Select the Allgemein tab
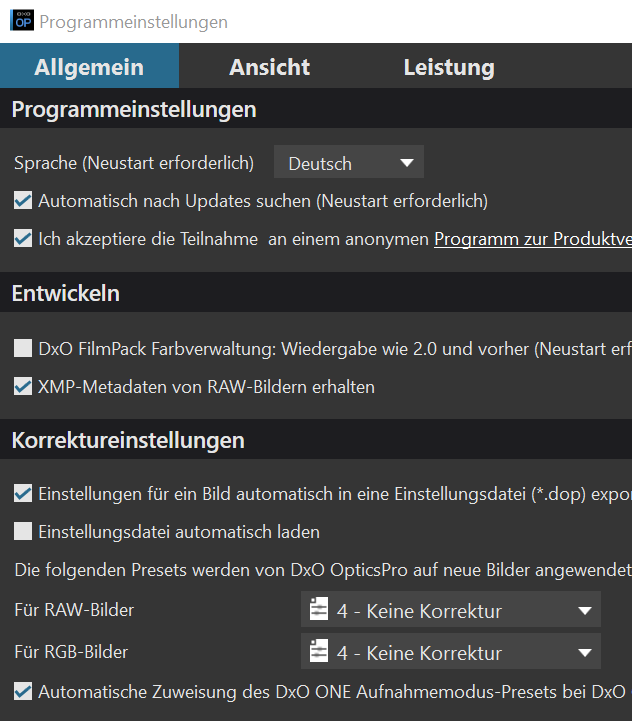Image resolution: width=632 pixels, height=721 pixels. tap(89, 67)
